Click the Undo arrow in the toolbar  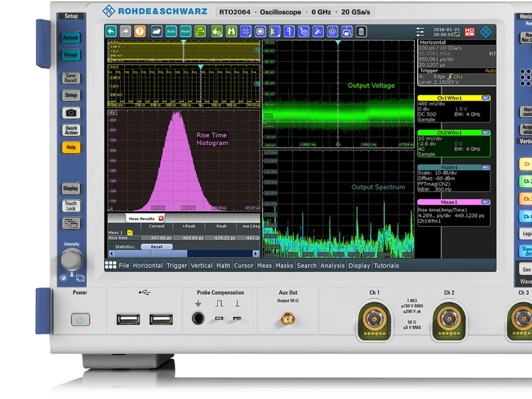coord(111,31)
